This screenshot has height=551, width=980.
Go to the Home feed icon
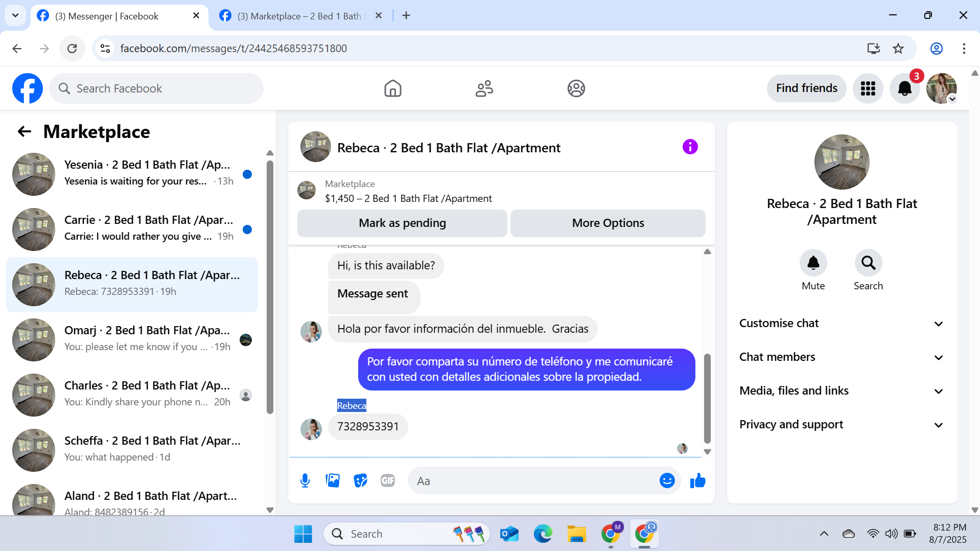(392, 88)
